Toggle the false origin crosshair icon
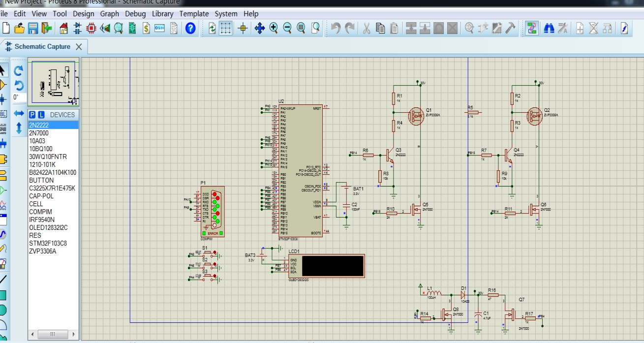This screenshot has height=343, width=644. point(243,28)
